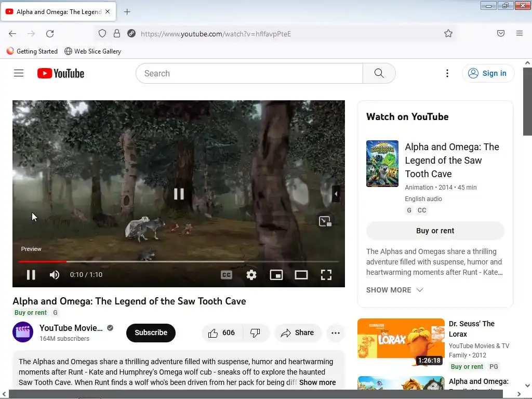This screenshot has width=532, height=399.
Task: Open Web Slice Gallery bookmark
Action: 92,51
